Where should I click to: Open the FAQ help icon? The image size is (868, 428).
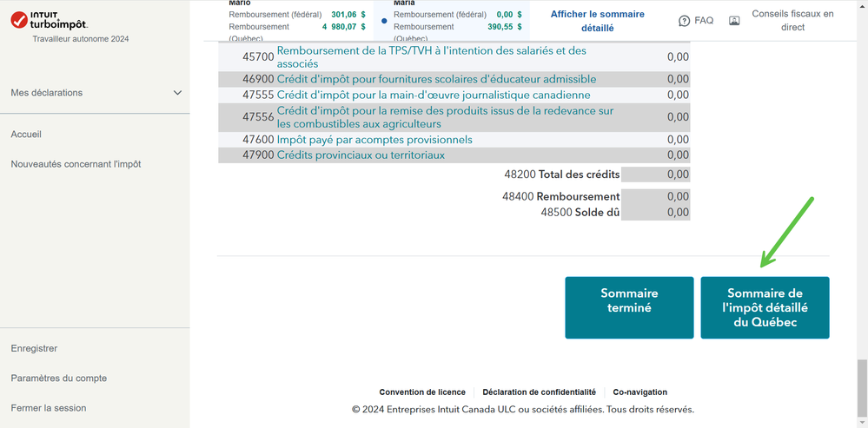(x=684, y=21)
